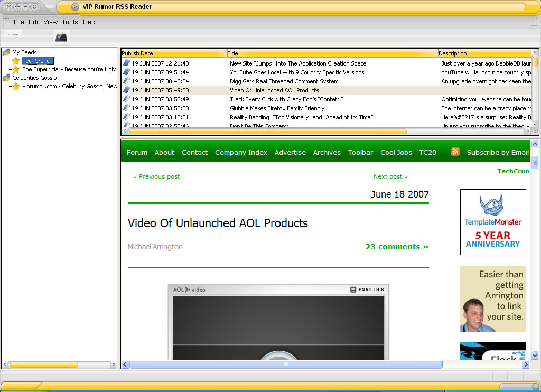This screenshot has width=541, height=392.
Task: Click the web page horizontal scrollbar
Action: [x=286, y=365]
